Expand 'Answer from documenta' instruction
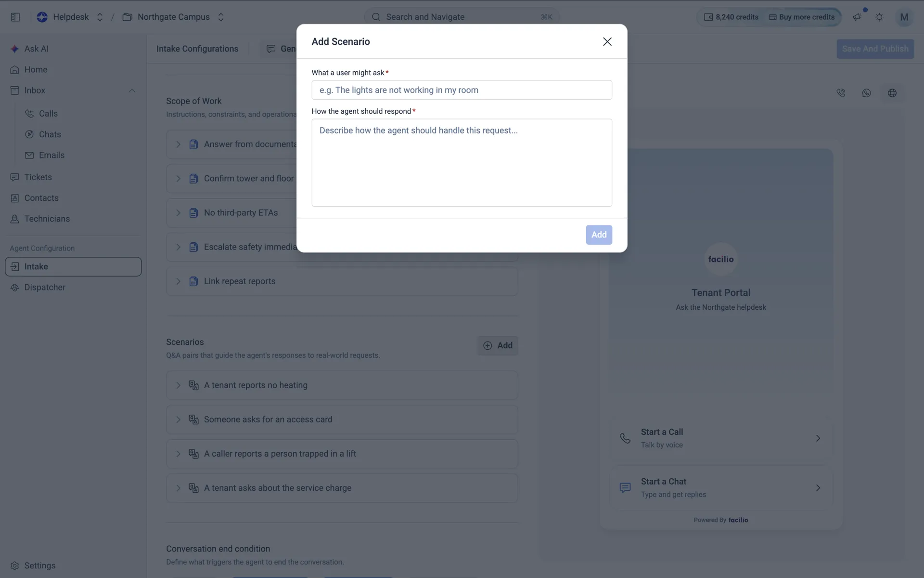The image size is (924, 578). click(178, 144)
